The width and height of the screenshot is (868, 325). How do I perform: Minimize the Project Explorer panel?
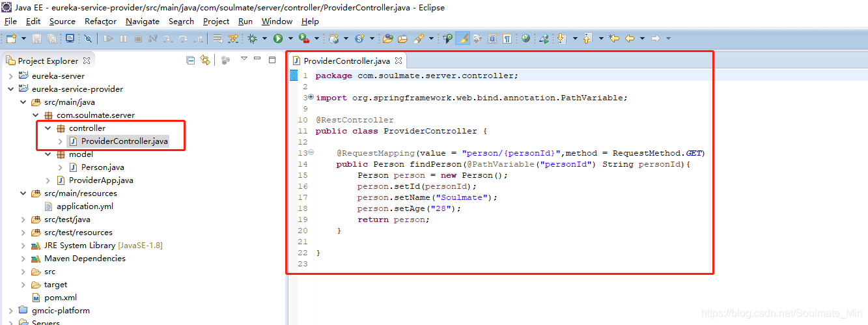259,59
